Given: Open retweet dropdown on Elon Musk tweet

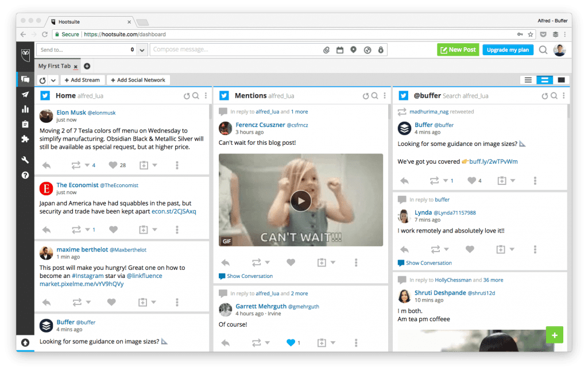Looking at the screenshot, I should click(87, 165).
